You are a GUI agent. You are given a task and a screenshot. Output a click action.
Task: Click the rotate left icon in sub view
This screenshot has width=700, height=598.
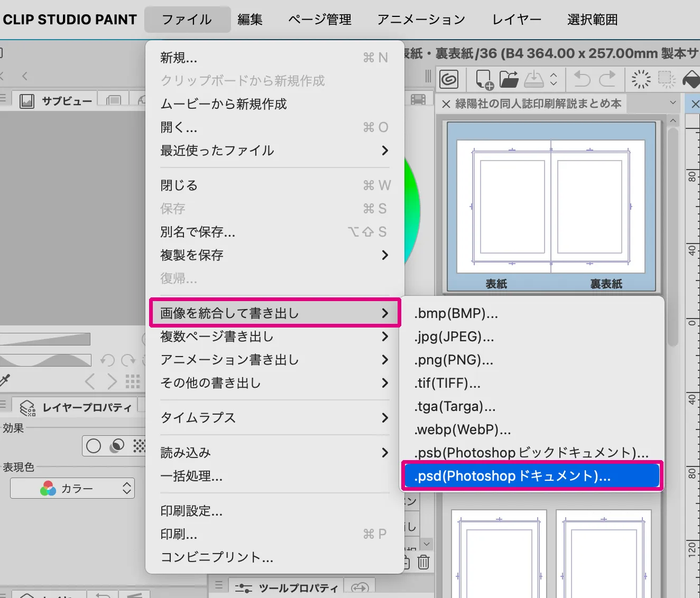click(x=107, y=360)
